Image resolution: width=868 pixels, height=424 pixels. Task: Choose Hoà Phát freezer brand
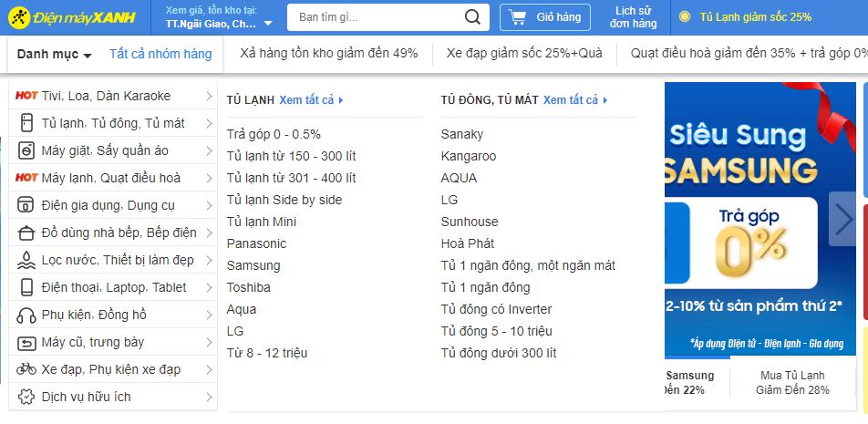point(468,243)
